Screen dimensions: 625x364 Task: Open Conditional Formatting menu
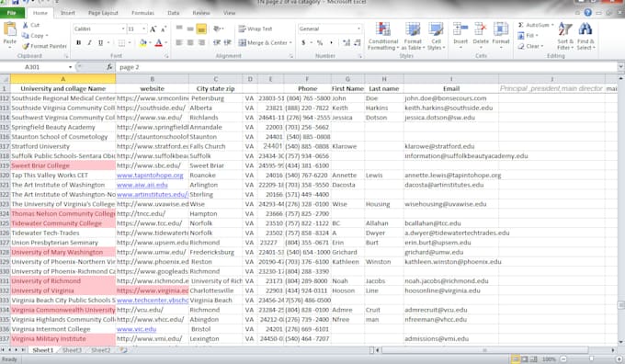click(383, 36)
